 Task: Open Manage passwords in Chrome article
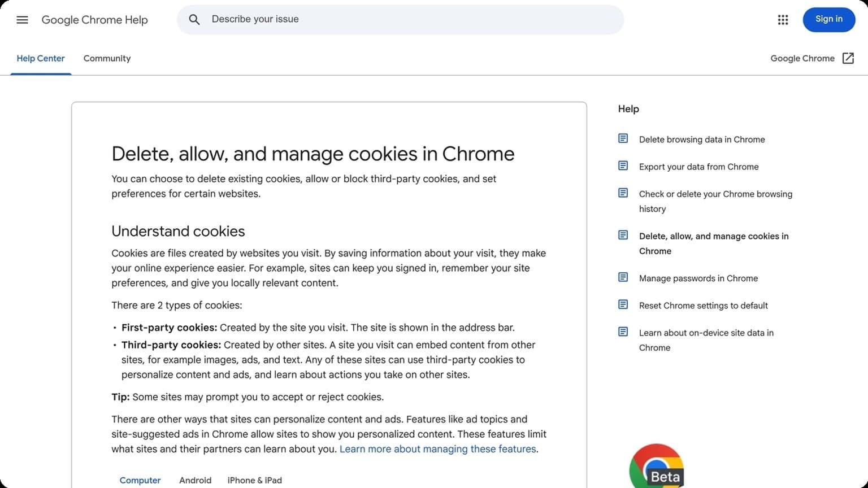[698, 278]
